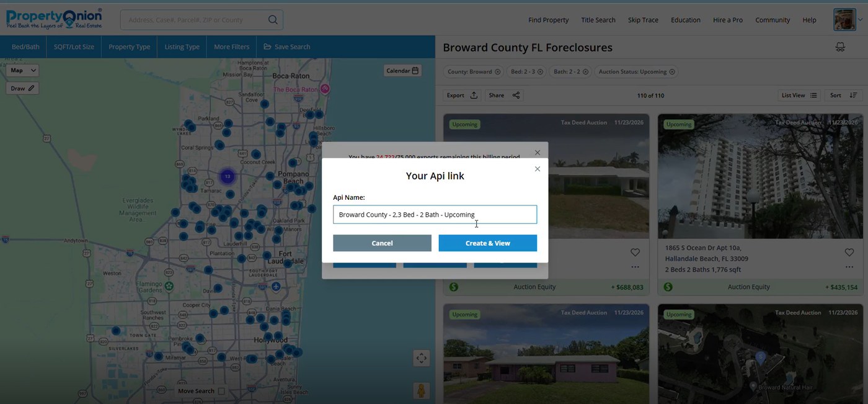
Task: Click the List View lines icon
Action: pyautogui.click(x=813, y=95)
